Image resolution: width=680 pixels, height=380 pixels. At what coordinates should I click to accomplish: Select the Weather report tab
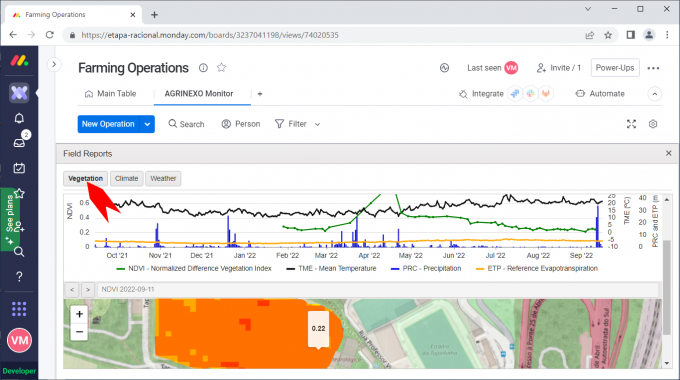point(163,178)
